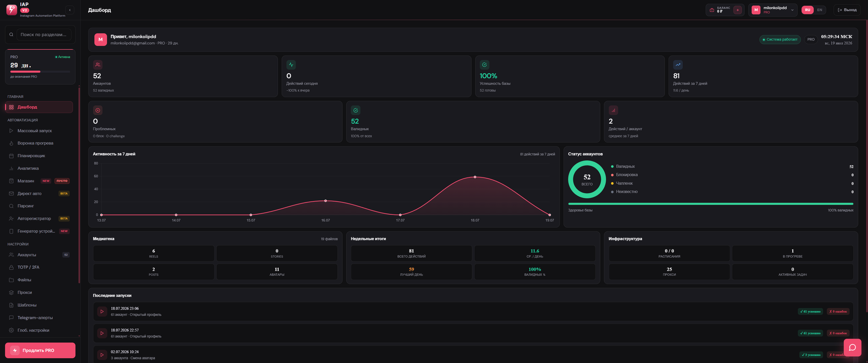The image size is (868, 363).
Task: Click '61 успешно' badge of the 23:06 launch
Action: (811, 311)
